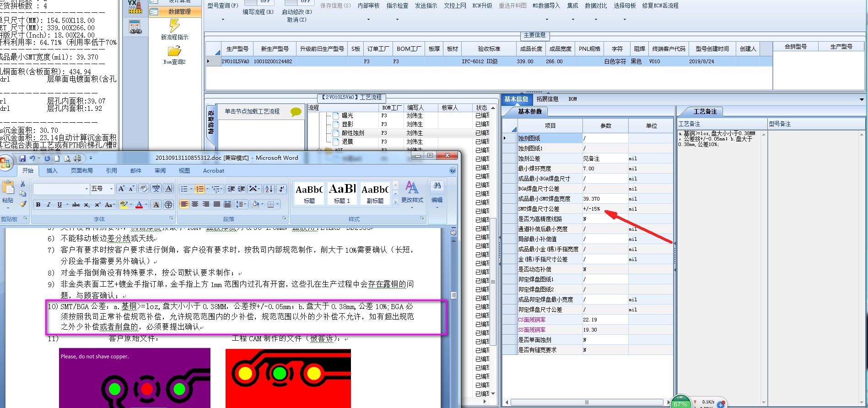
Task: Click the lightning 新流程指示 icon
Action: (174, 26)
